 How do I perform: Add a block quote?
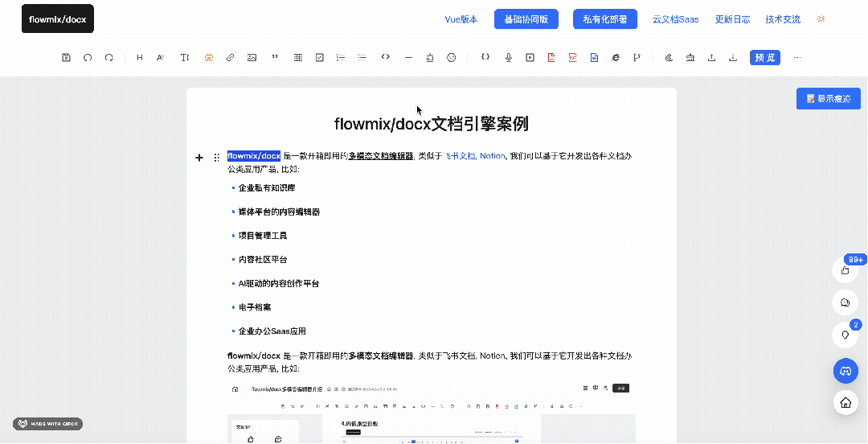tap(275, 57)
